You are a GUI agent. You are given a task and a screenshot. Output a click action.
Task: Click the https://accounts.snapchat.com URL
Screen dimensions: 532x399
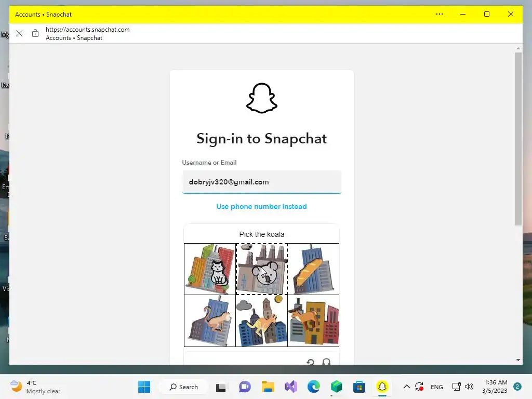[x=87, y=30]
